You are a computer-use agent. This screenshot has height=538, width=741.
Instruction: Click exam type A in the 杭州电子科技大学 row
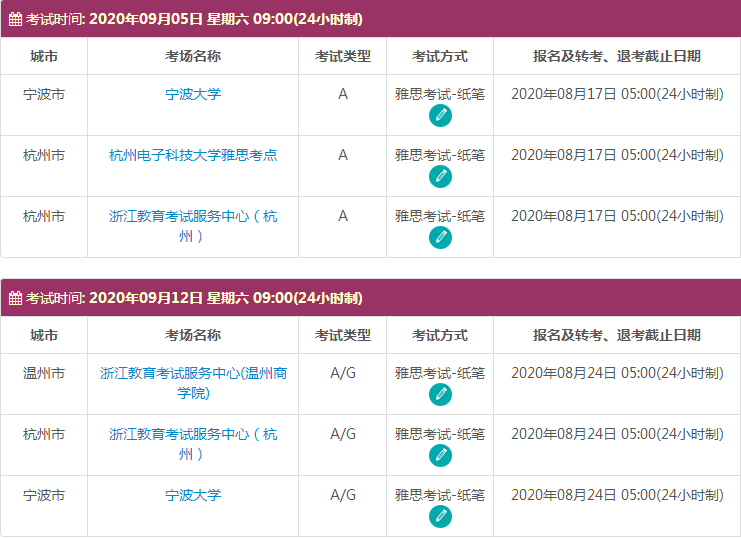(343, 155)
